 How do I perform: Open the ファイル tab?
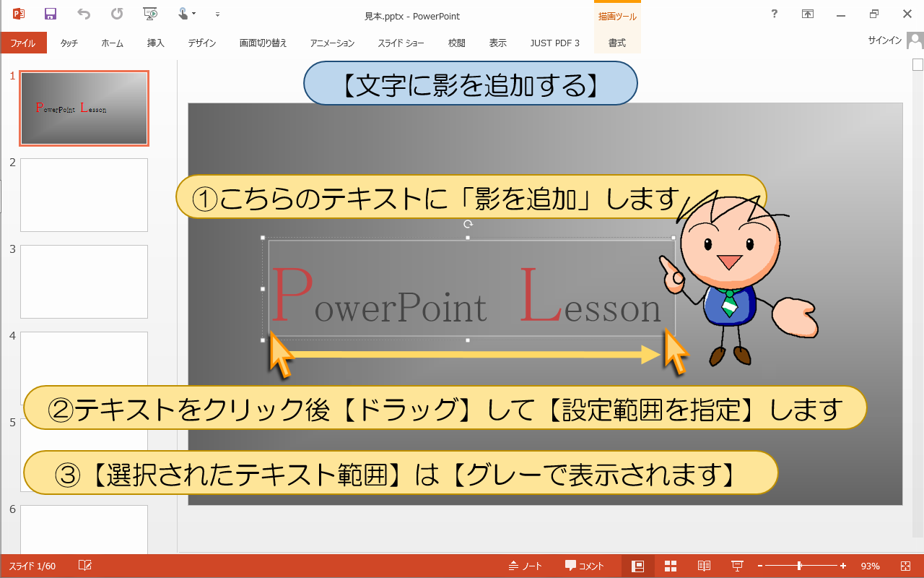point(23,43)
